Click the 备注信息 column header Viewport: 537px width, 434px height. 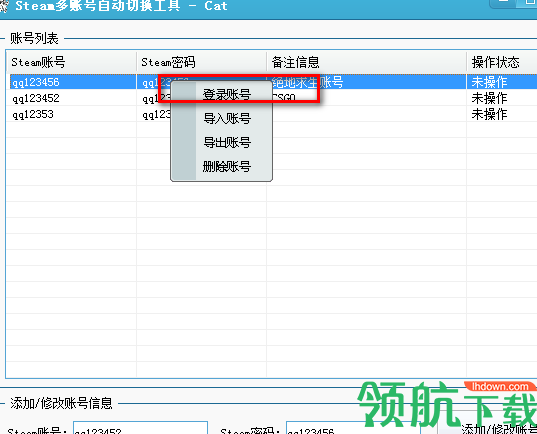tap(366, 62)
